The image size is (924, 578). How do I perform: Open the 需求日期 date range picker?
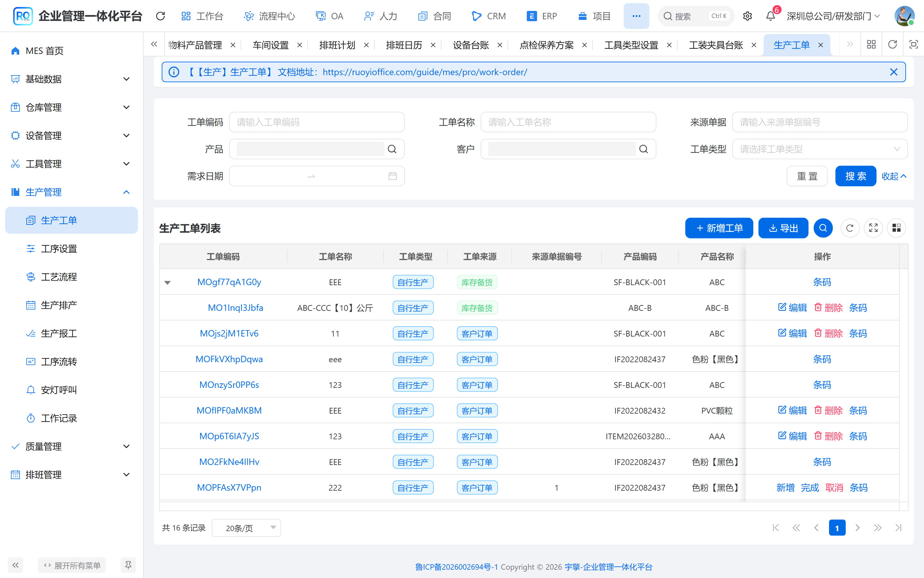[317, 176]
